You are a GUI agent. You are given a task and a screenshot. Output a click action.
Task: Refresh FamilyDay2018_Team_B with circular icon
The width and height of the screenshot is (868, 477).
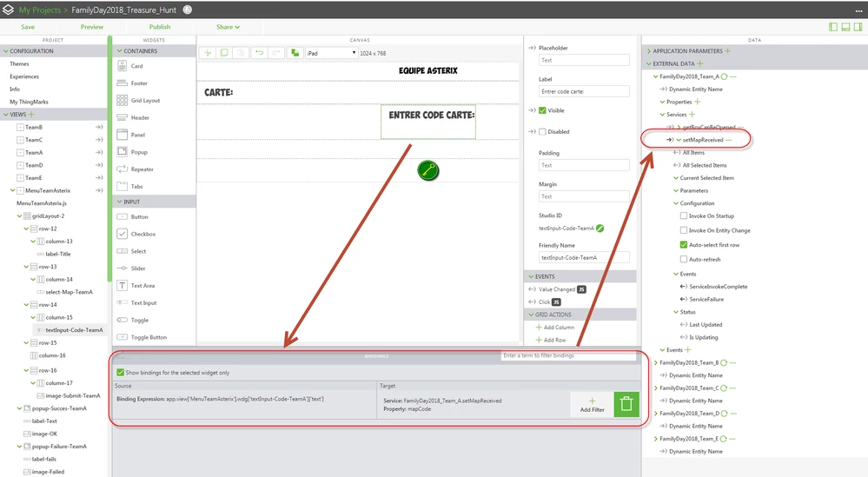(x=724, y=363)
